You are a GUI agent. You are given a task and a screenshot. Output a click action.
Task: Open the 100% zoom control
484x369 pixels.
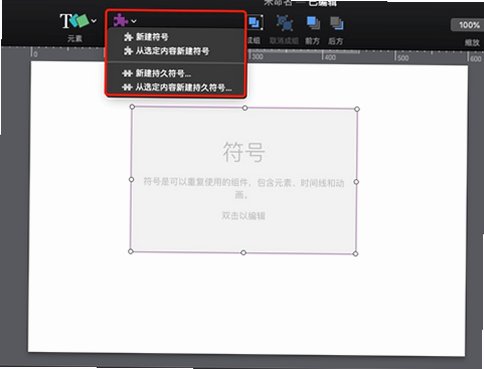tap(469, 25)
